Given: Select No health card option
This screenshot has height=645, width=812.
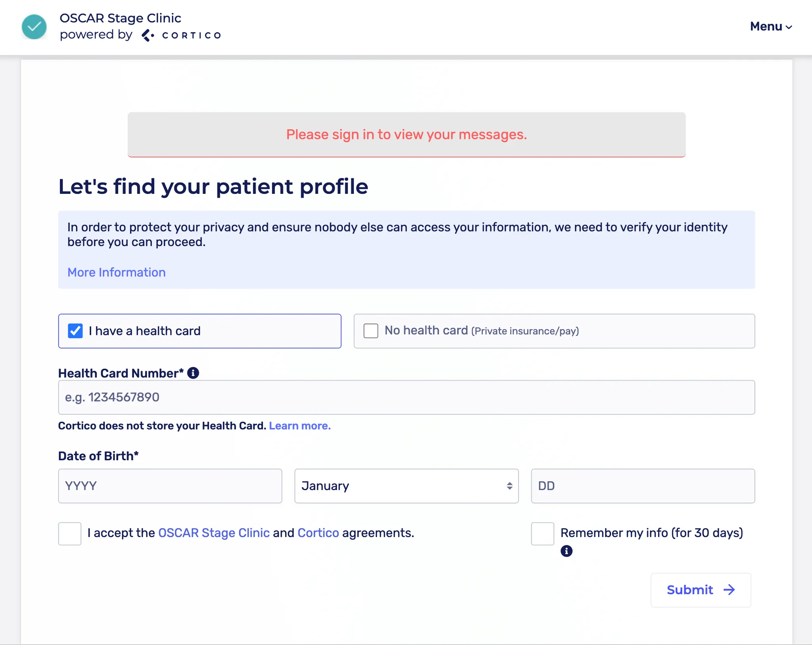Looking at the screenshot, I should pyautogui.click(x=371, y=331).
